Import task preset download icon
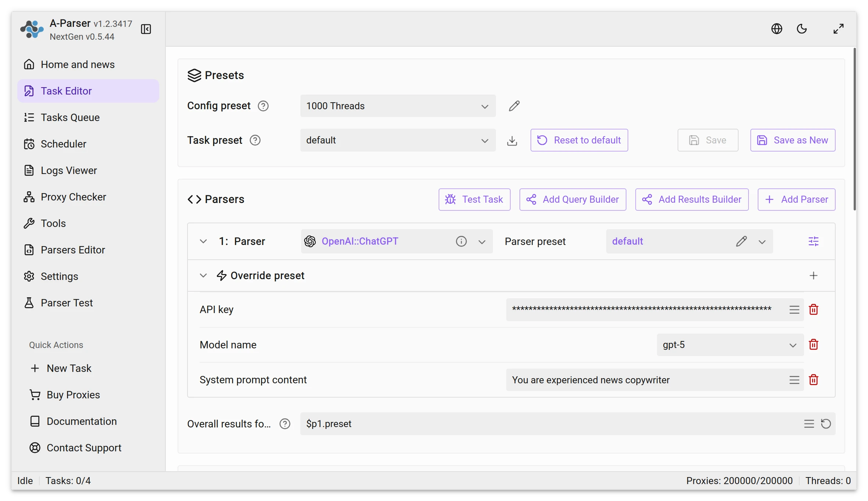 pyautogui.click(x=512, y=140)
